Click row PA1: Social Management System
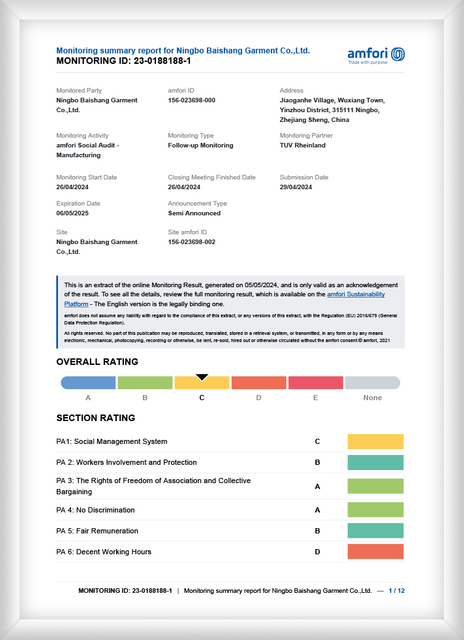464x640 pixels. point(230,442)
